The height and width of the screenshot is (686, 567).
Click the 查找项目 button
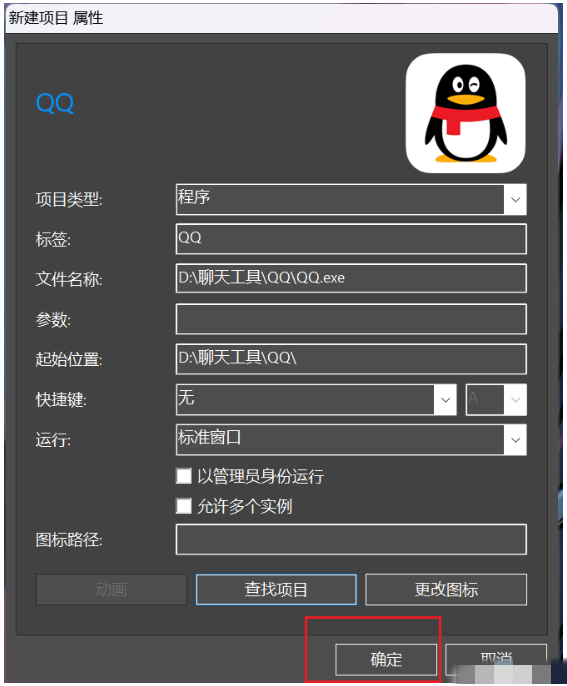point(276,589)
